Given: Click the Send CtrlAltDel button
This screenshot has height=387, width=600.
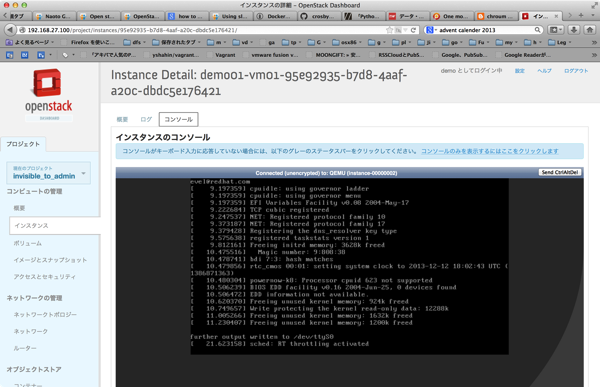Looking at the screenshot, I should (560, 172).
